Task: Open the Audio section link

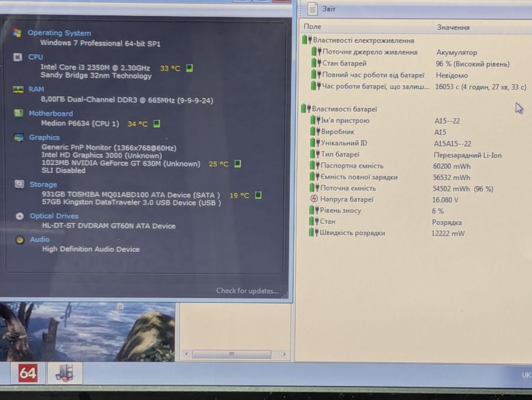Action: pyautogui.click(x=40, y=239)
